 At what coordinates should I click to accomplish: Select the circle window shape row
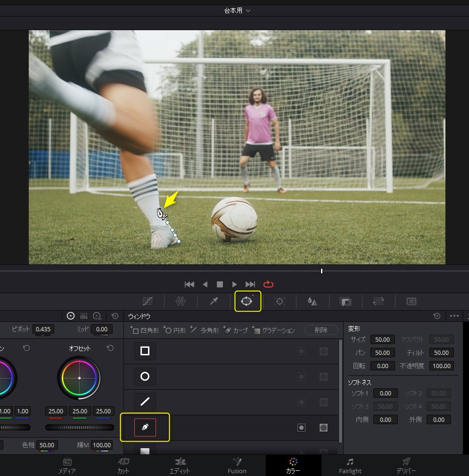[231, 377]
